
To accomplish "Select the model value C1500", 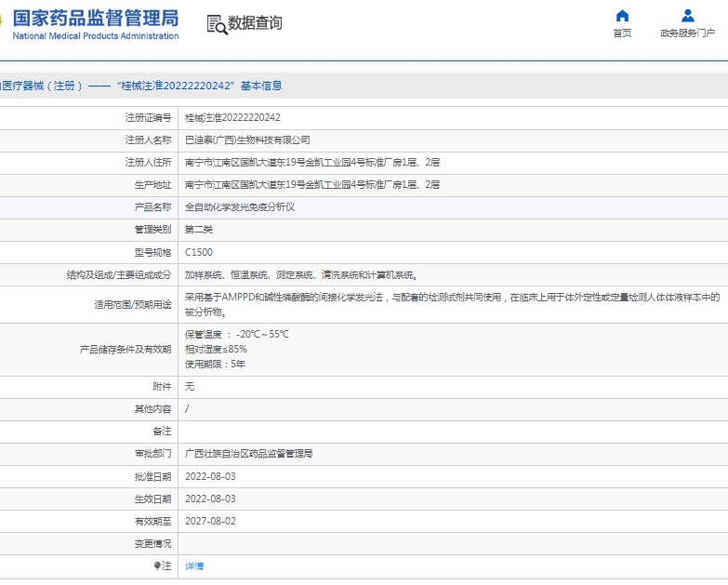I will (199, 252).
